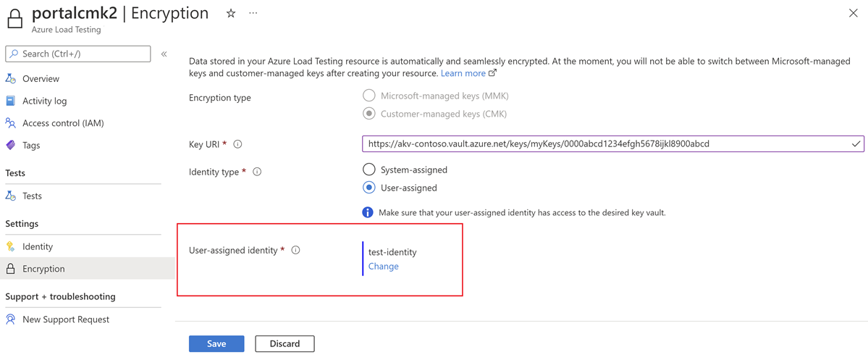This screenshot has width=868, height=363.
Task: Click the Key URI info icon
Action: 237,144
